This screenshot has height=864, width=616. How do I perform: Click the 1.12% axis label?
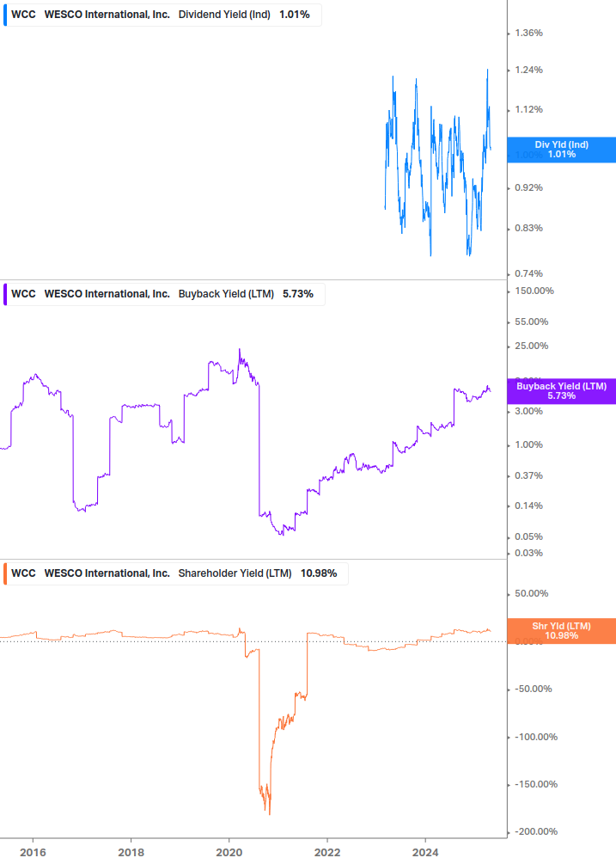(x=528, y=110)
